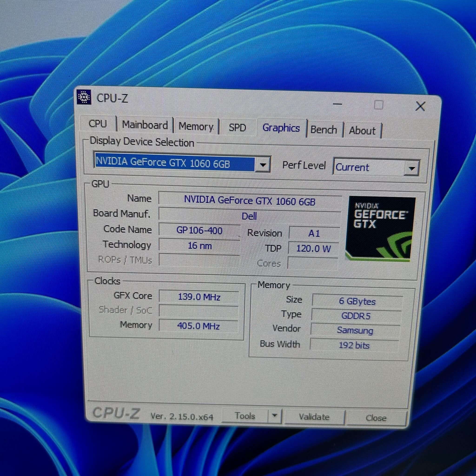Click the Bus Width value 192 bits
Viewport: 476px width, 476px height.
coord(354,345)
